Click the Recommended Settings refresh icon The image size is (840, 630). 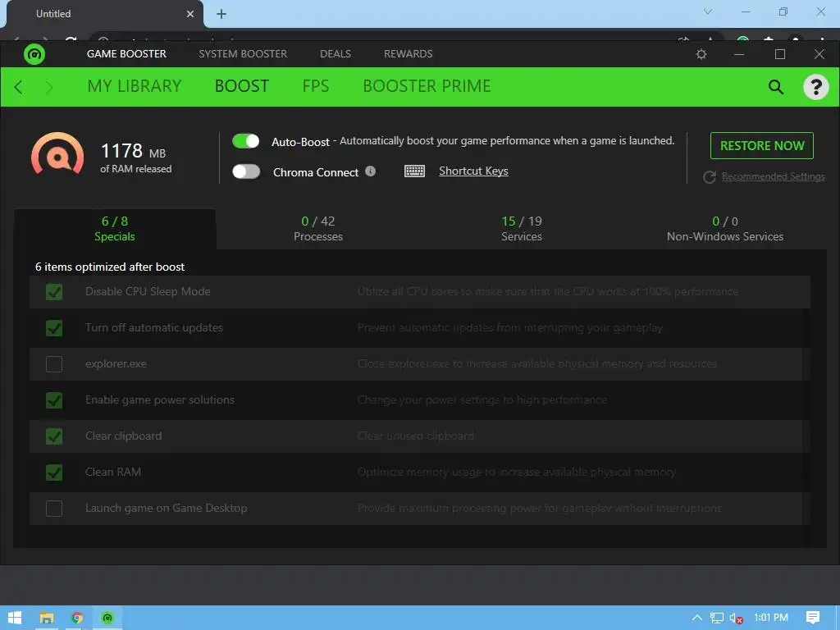point(710,177)
